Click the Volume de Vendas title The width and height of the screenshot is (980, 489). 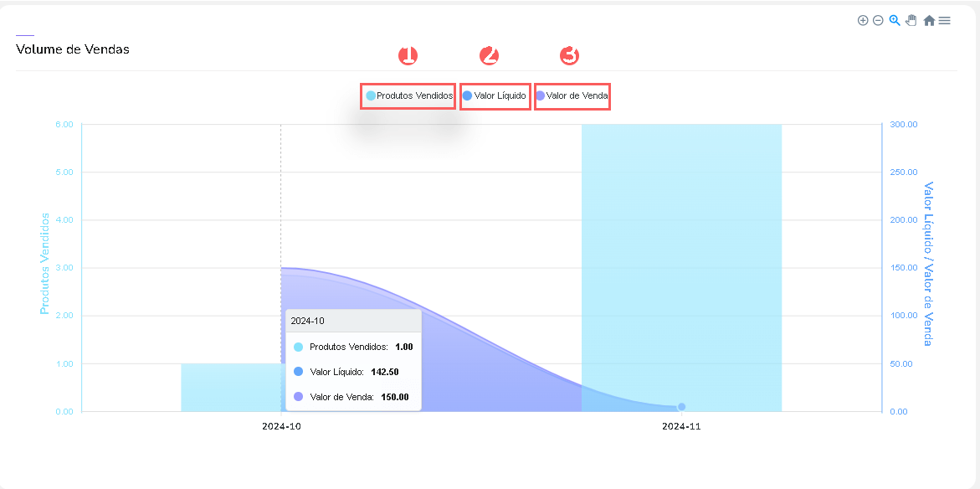(x=71, y=49)
